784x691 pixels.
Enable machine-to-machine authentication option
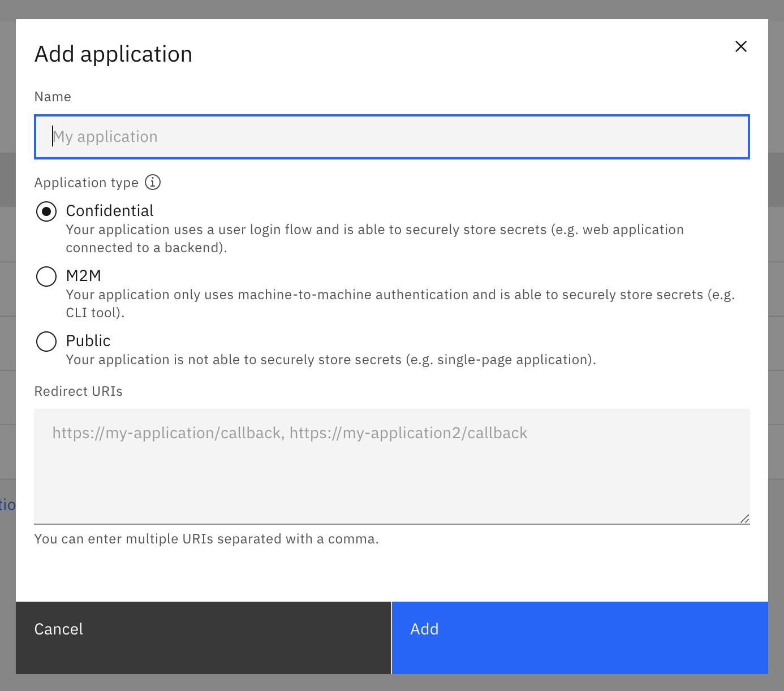pyautogui.click(x=46, y=277)
